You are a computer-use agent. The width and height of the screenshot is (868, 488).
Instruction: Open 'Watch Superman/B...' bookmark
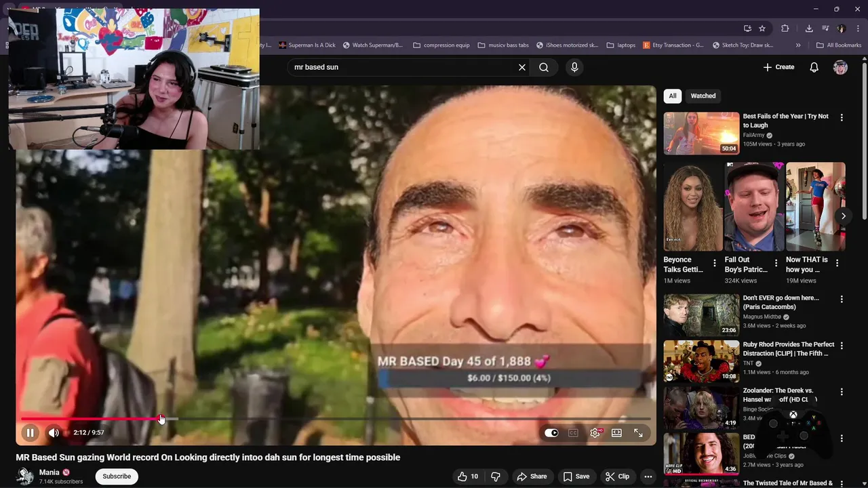point(372,45)
